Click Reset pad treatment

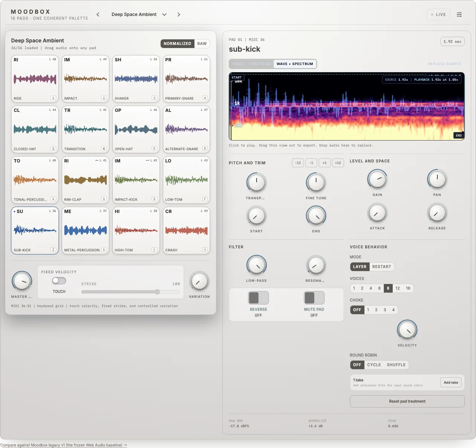click(407, 401)
